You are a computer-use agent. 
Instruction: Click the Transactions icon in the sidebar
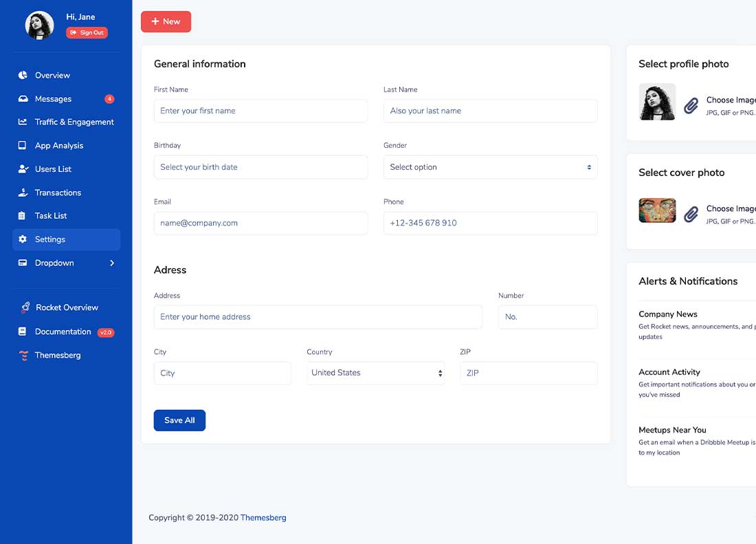[x=23, y=192]
